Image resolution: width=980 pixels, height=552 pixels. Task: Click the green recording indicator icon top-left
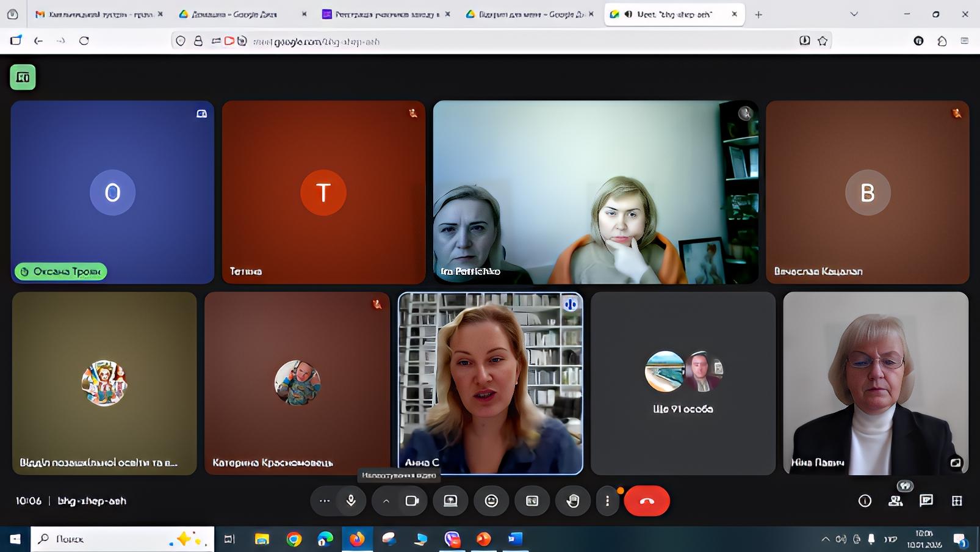tap(23, 78)
